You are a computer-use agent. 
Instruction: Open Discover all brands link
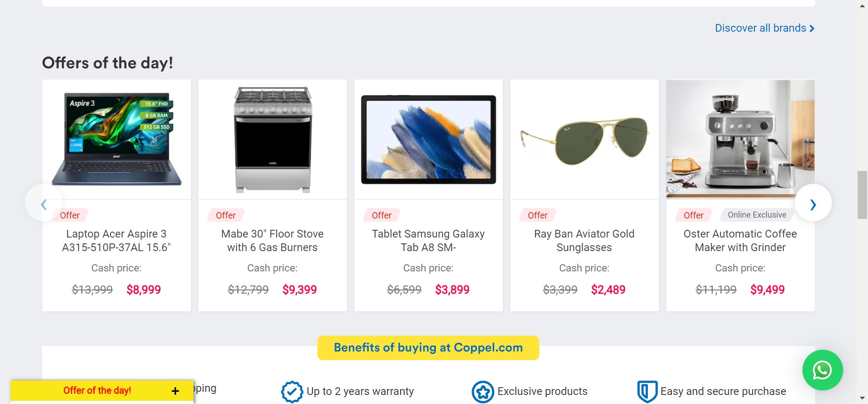[x=764, y=28]
